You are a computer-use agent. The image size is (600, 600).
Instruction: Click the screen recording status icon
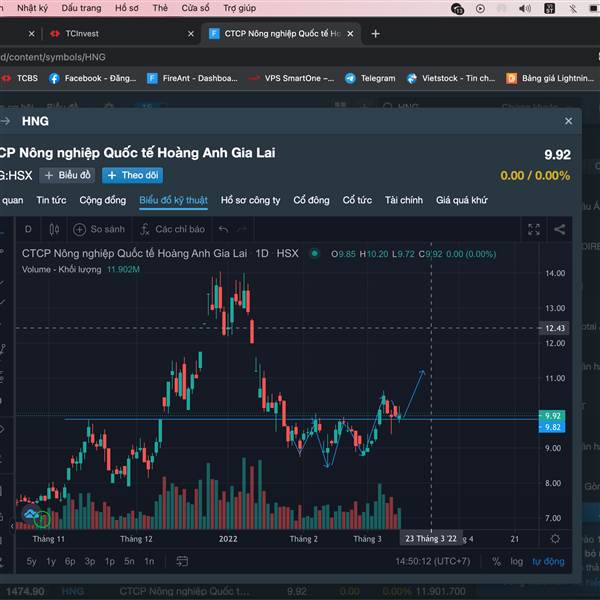click(x=480, y=8)
